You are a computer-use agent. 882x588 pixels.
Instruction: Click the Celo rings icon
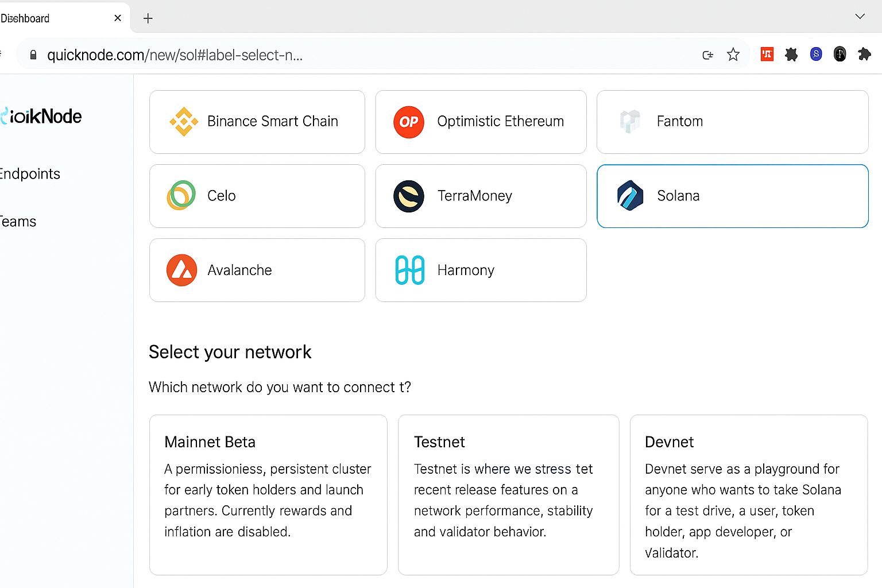click(181, 196)
